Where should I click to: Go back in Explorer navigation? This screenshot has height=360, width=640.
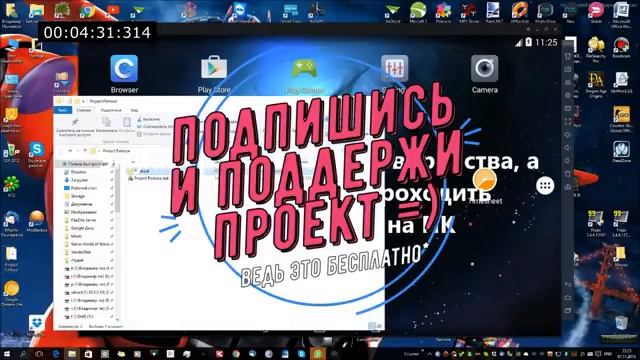pyautogui.click(x=69, y=151)
